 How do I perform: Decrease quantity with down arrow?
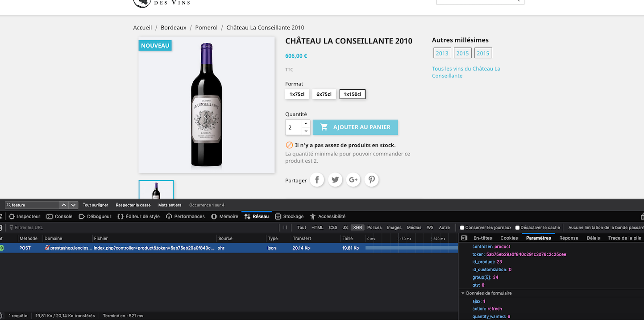click(x=306, y=131)
